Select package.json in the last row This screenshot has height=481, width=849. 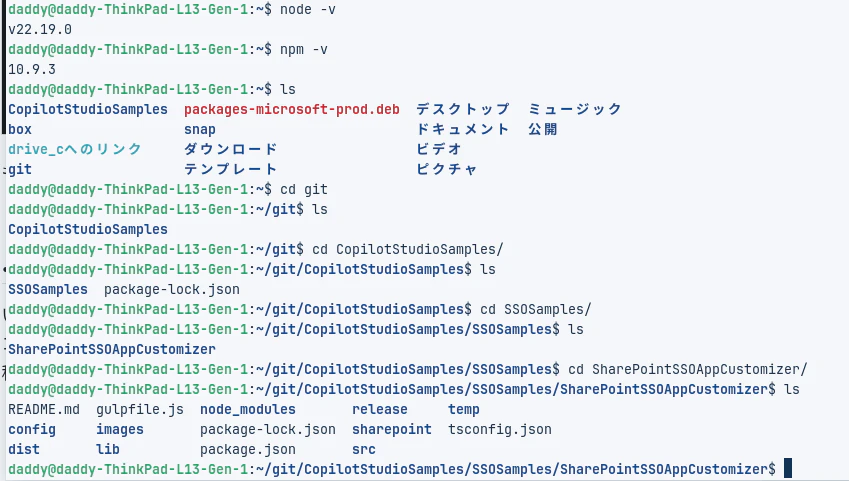(247, 450)
